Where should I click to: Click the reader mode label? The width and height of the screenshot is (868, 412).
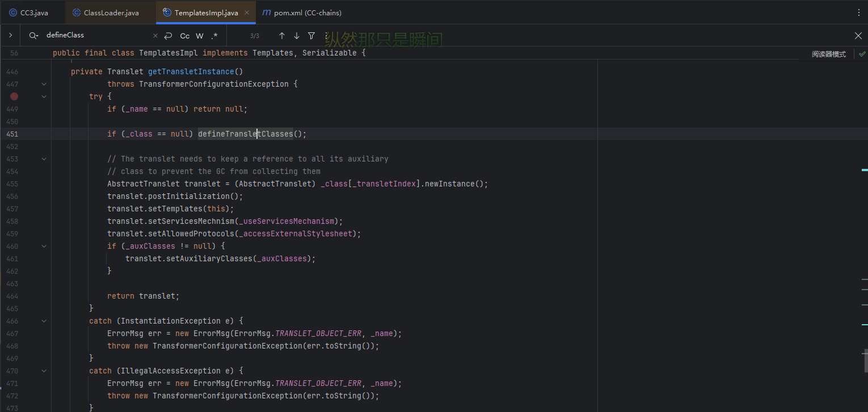coord(828,54)
